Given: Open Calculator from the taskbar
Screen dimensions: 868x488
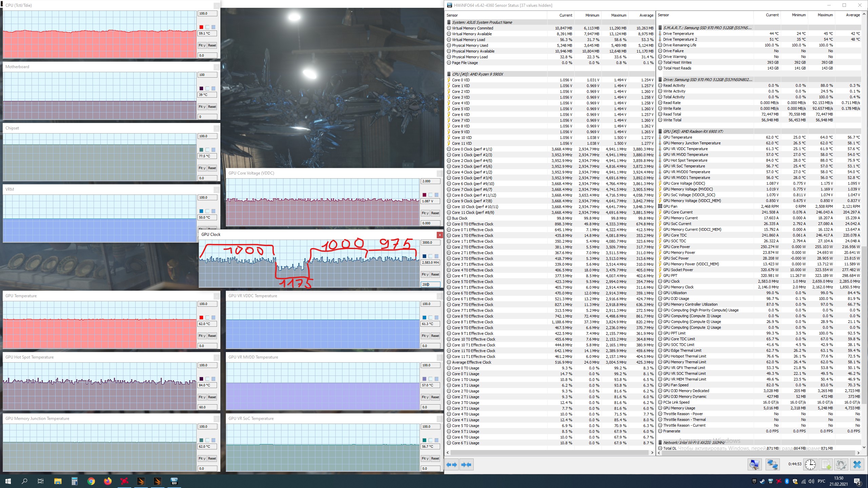Looking at the screenshot, I should click(74, 481).
